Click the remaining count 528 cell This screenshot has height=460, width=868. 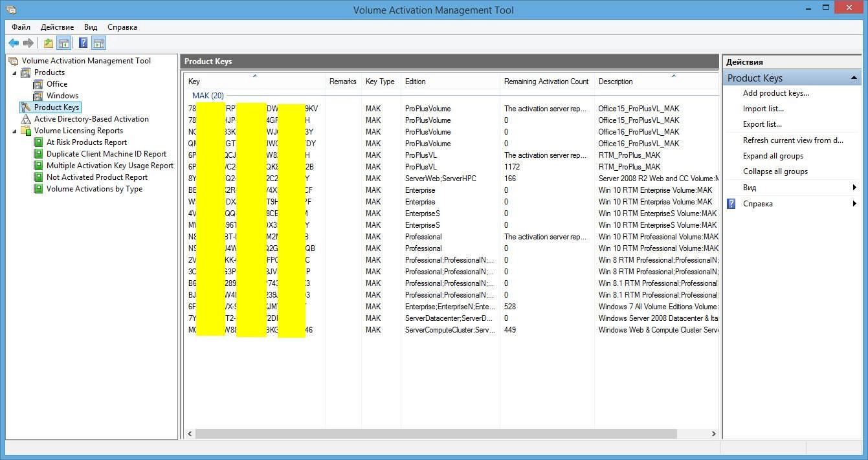point(510,307)
